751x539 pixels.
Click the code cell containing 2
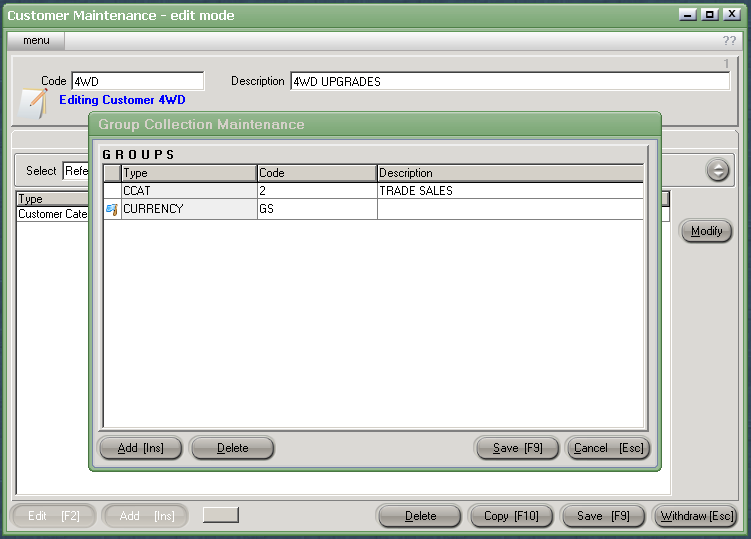click(317, 191)
